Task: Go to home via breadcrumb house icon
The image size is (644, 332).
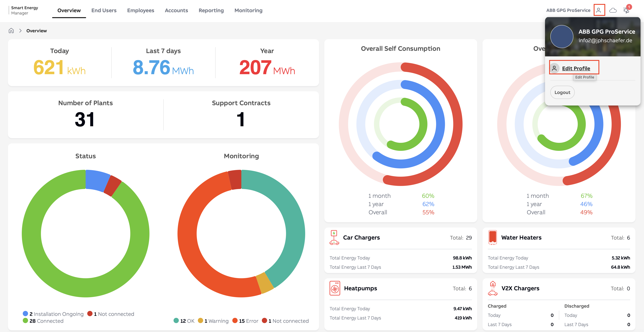Action: [11, 30]
